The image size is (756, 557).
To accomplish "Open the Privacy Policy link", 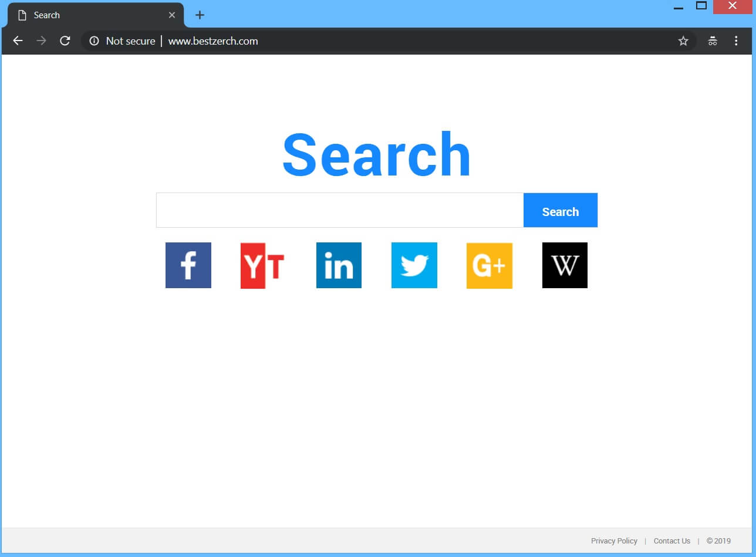I will [614, 541].
